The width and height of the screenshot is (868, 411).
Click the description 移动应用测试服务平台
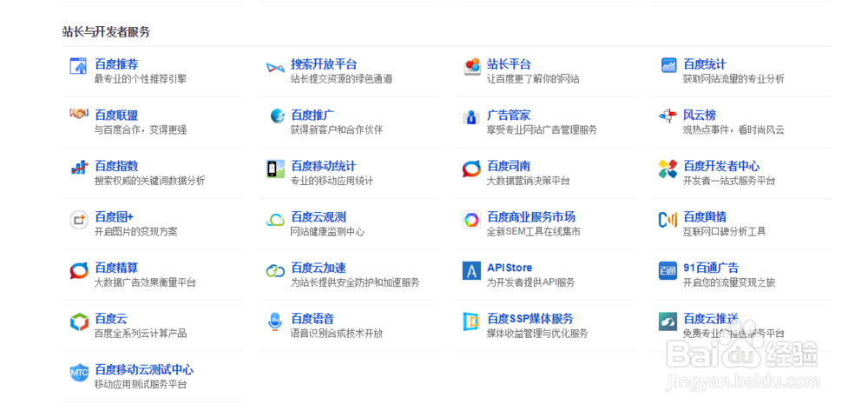(141, 385)
